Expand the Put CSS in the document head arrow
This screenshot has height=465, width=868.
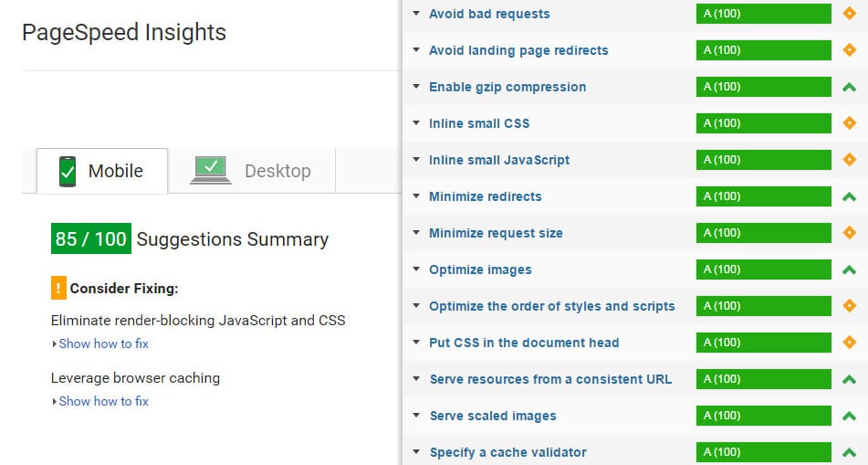pos(416,343)
